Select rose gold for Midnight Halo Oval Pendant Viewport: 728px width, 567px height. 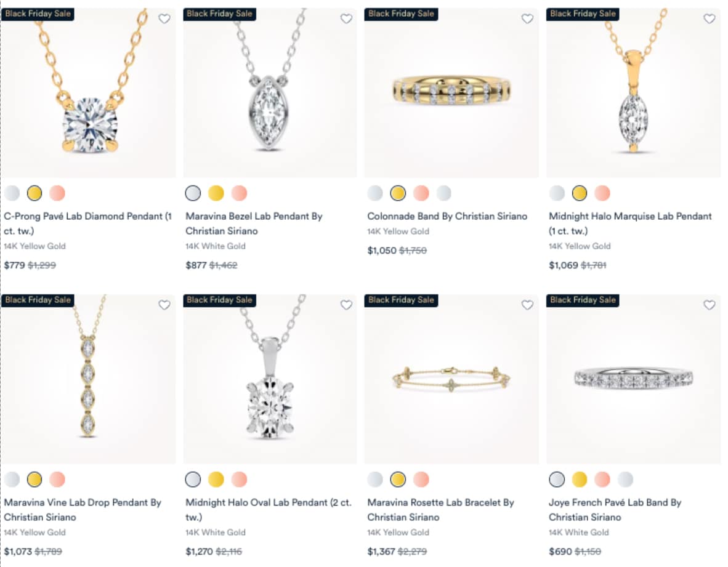(239, 478)
